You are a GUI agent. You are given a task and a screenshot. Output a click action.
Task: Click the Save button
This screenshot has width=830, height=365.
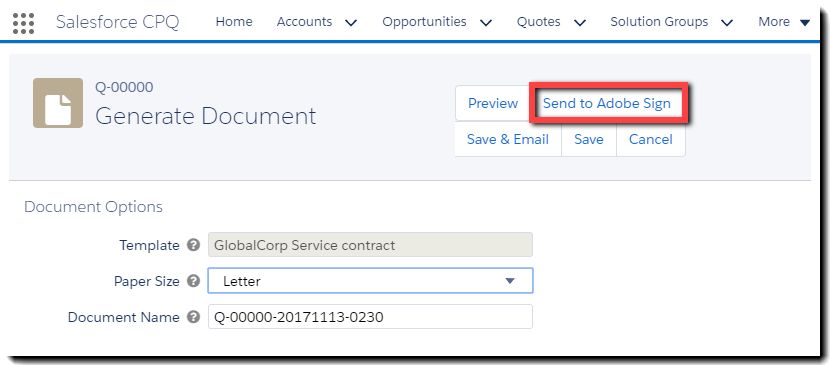[x=589, y=140]
